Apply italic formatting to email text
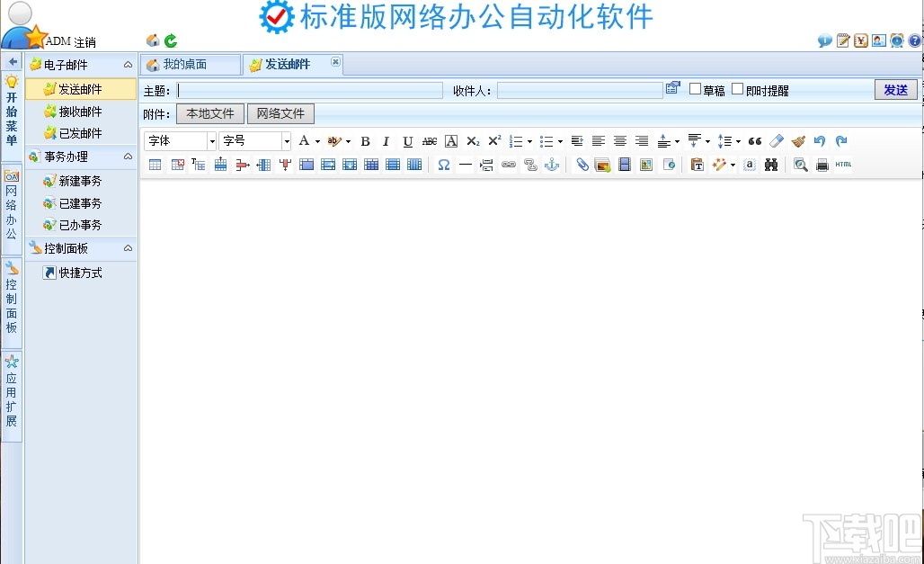924x564 pixels. pos(386,141)
